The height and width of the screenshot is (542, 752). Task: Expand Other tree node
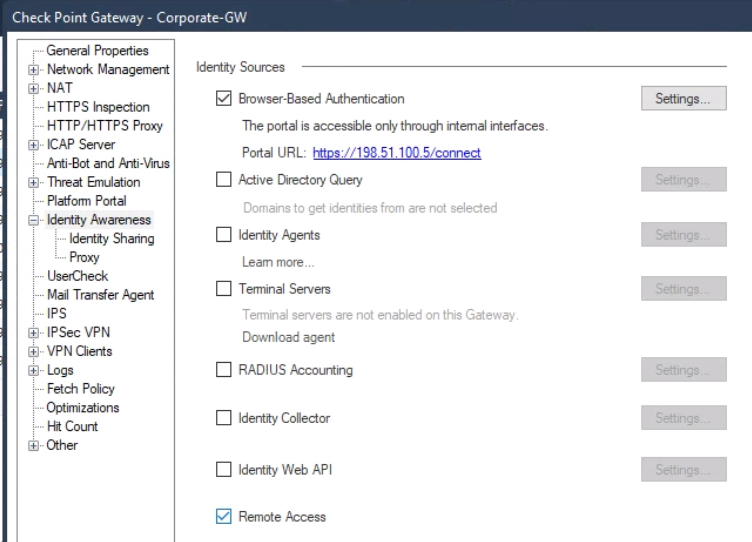[x=33, y=446]
